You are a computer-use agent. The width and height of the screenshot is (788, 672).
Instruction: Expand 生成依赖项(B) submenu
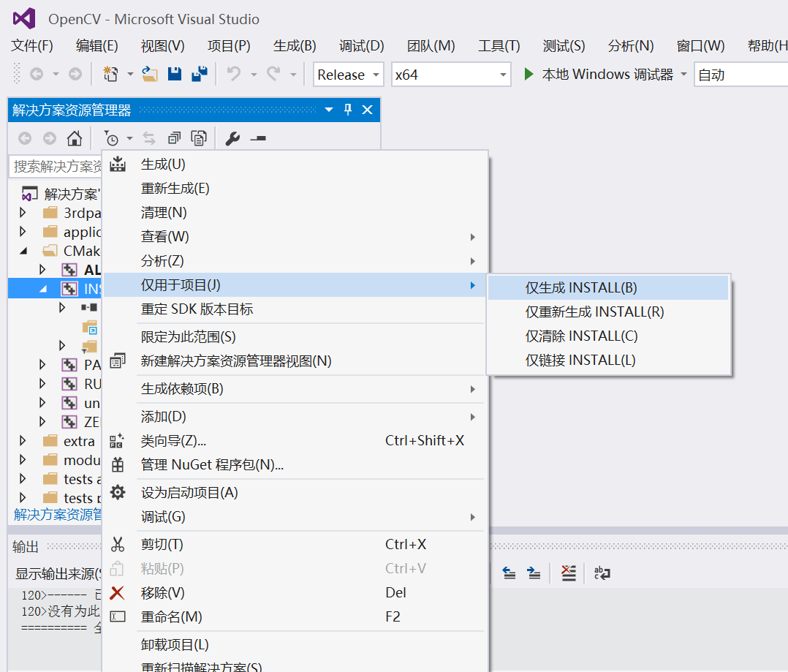coord(295,389)
